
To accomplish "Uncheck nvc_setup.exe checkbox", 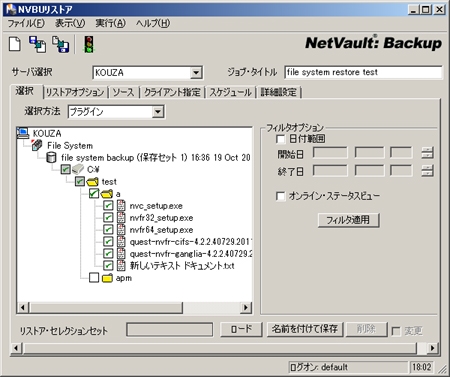I will pyautogui.click(x=108, y=206).
